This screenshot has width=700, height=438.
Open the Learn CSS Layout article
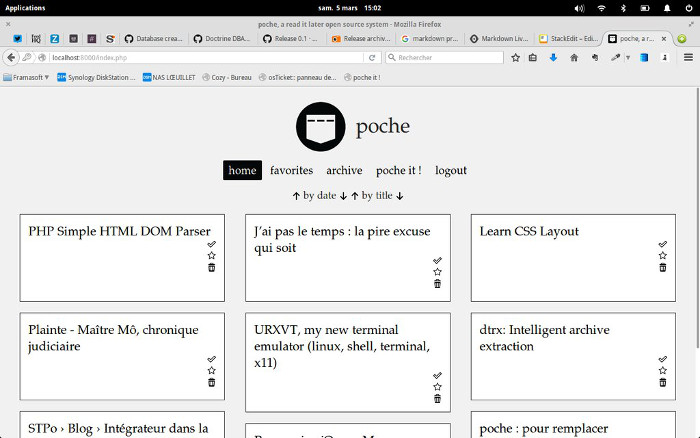[x=529, y=232]
